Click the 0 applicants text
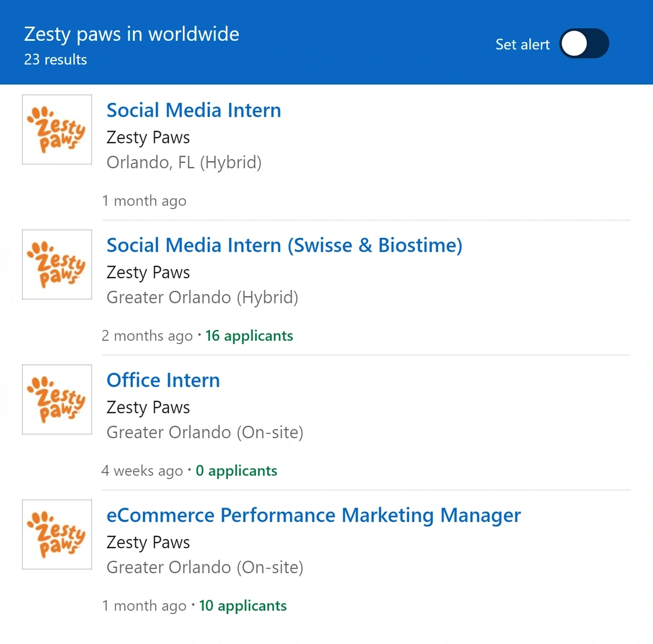The height and width of the screenshot is (644, 653). pyautogui.click(x=237, y=471)
